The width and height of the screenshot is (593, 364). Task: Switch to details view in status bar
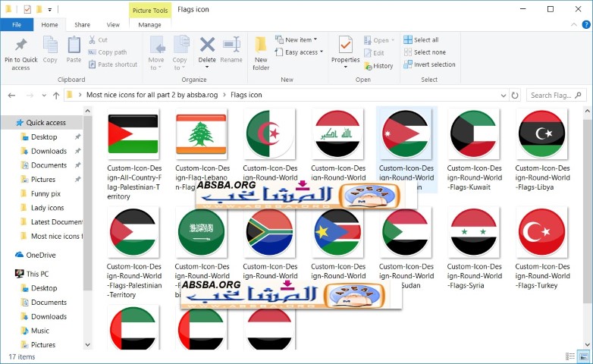pyautogui.click(x=570, y=356)
